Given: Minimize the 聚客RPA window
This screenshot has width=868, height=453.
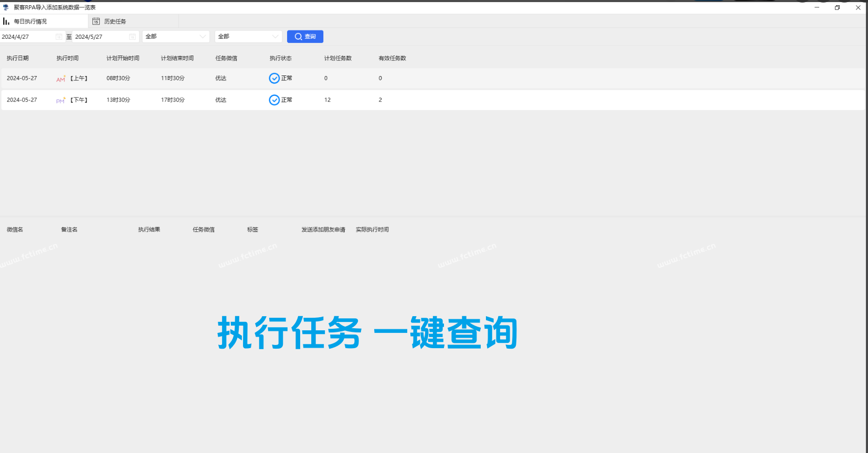Looking at the screenshot, I should pos(817,7).
